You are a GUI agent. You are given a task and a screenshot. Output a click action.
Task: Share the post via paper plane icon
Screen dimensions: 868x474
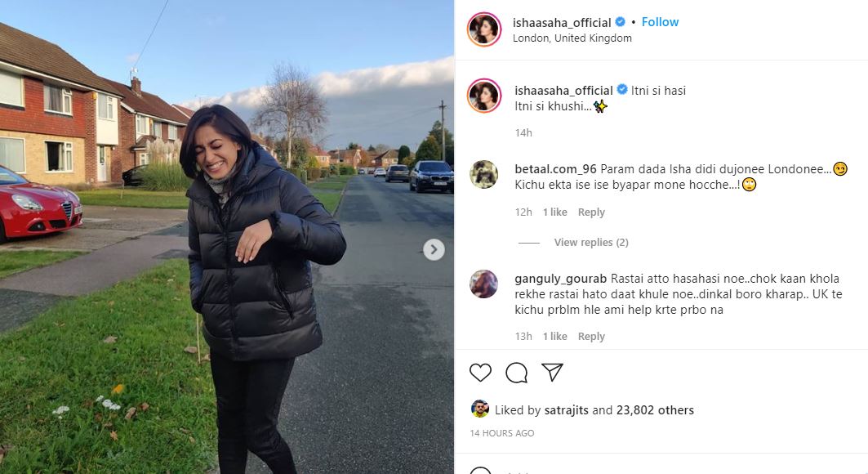(x=553, y=372)
